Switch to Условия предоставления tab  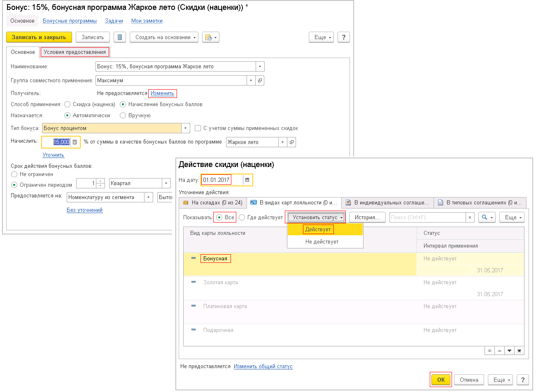point(75,52)
